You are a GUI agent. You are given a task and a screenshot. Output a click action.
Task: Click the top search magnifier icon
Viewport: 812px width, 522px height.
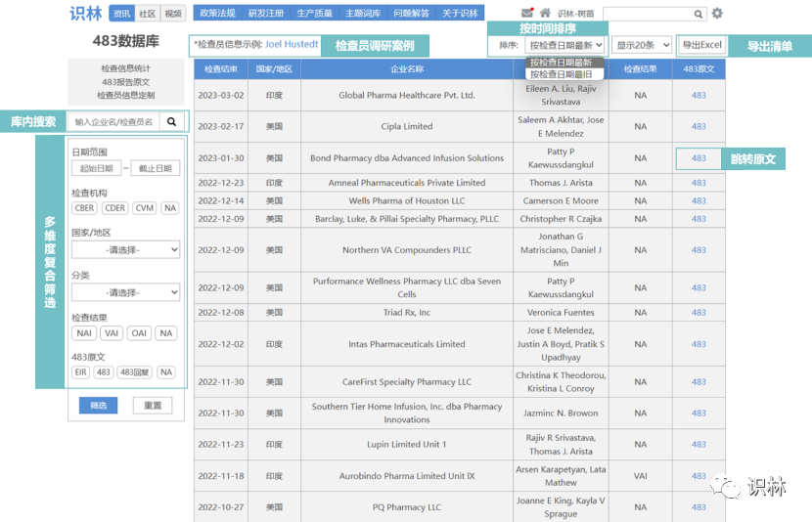[699, 14]
